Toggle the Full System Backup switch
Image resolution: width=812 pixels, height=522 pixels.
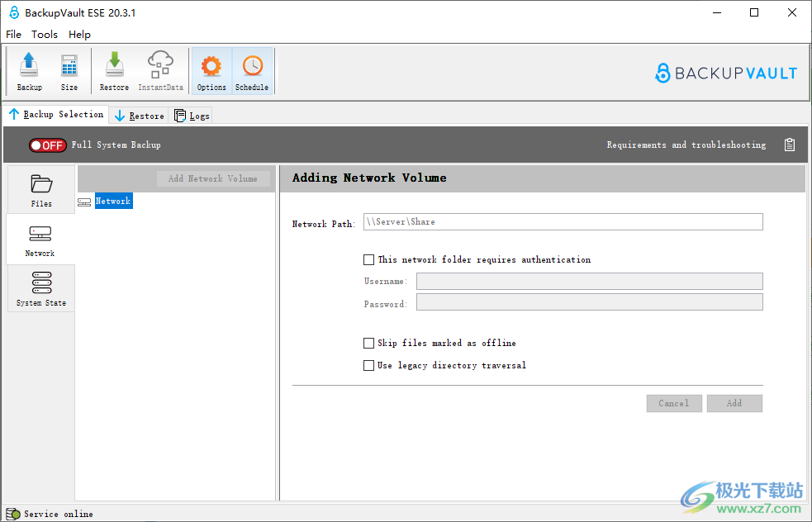click(x=47, y=145)
